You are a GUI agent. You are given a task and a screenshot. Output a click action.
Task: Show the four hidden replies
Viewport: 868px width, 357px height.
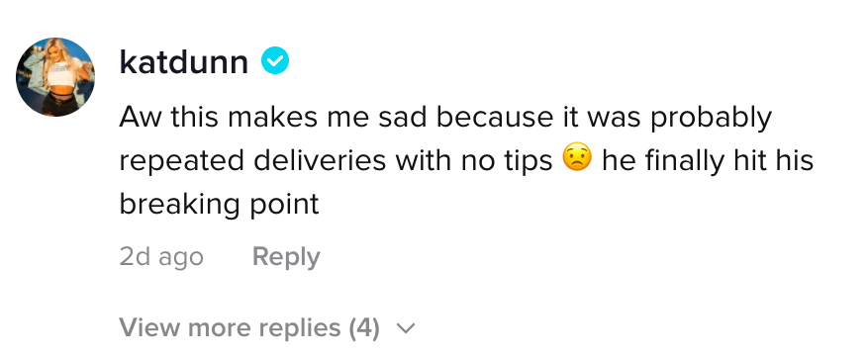pyautogui.click(x=249, y=327)
